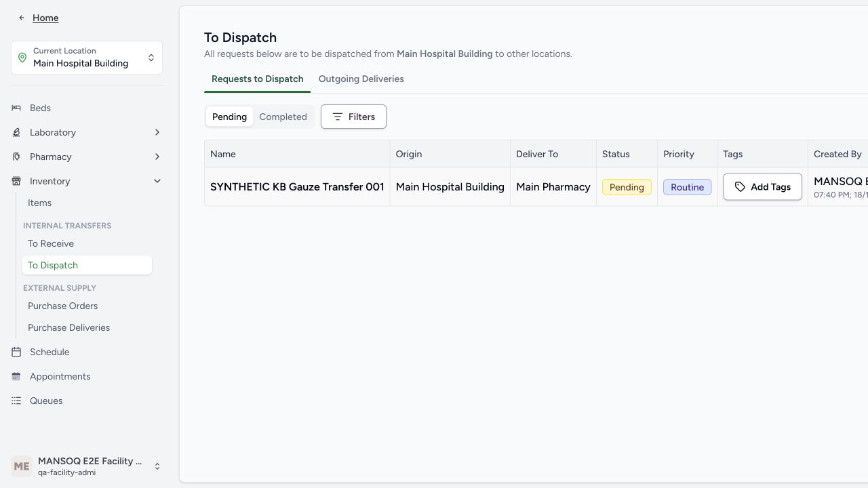The height and width of the screenshot is (488, 868).
Task: Click the green location pin icon
Action: coord(22,58)
